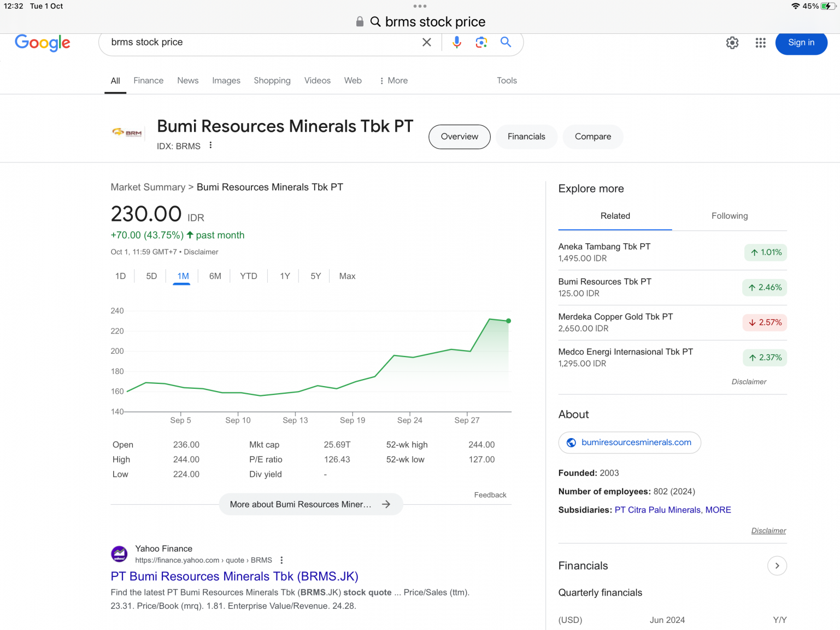Switch to the Finance tab
This screenshot has width=840, height=630.
click(149, 80)
